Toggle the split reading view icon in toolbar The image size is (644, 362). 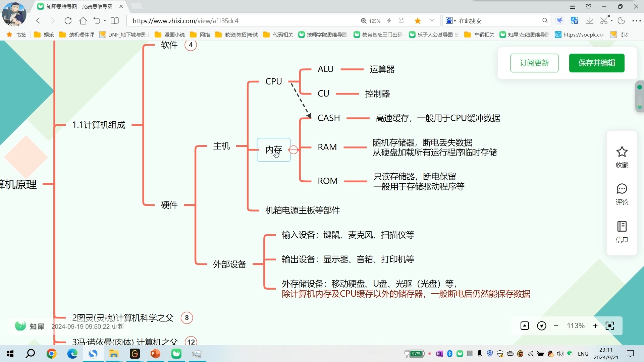115,20
